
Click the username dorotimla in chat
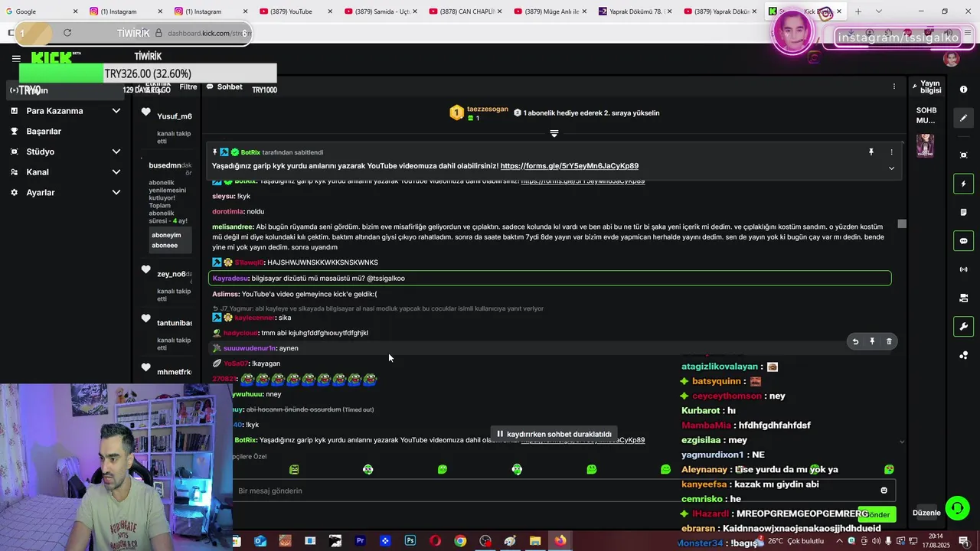tap(227, 211)
